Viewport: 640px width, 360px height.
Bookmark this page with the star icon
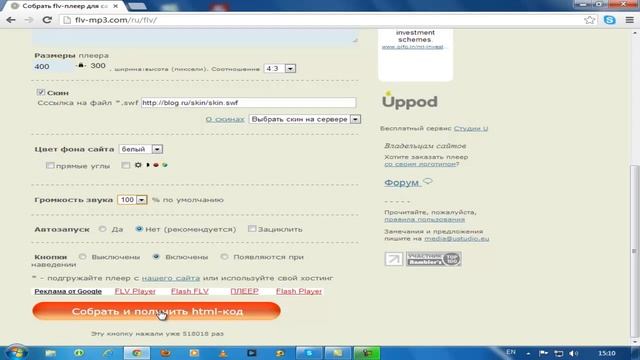(x=589, y=20)
